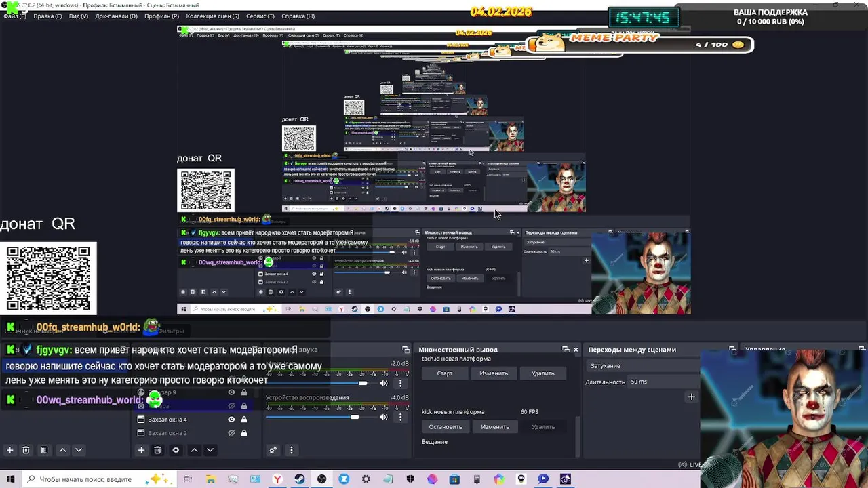The width and height of the screenshot is (868, 488).
Task: Lock icon of Браузер 9 source
Action: click(244, 392)
